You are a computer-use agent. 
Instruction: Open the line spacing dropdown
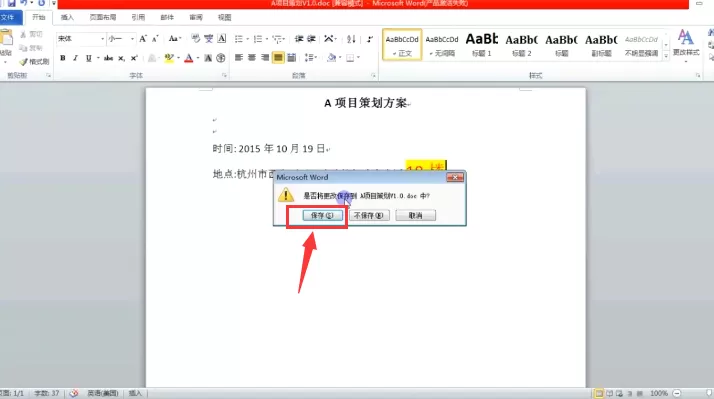click(x=311, y=58)
